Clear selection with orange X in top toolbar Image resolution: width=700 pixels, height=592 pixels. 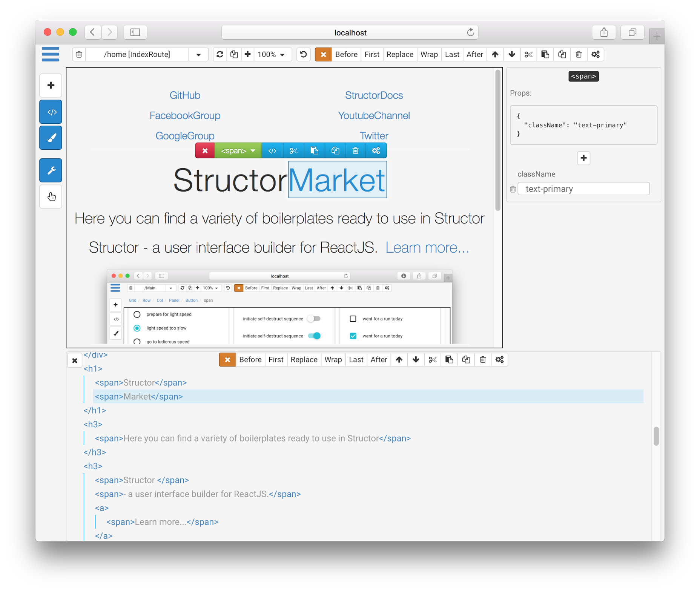(x=323, y=54)
